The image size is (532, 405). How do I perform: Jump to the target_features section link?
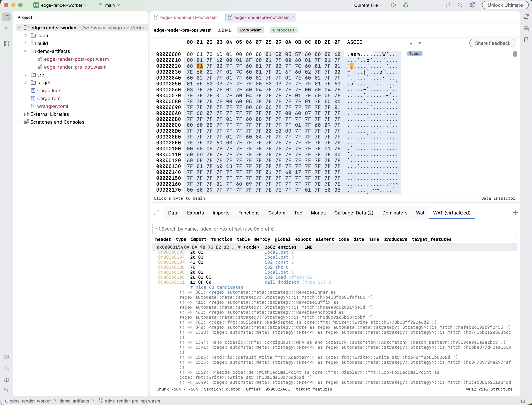(431, 239)
